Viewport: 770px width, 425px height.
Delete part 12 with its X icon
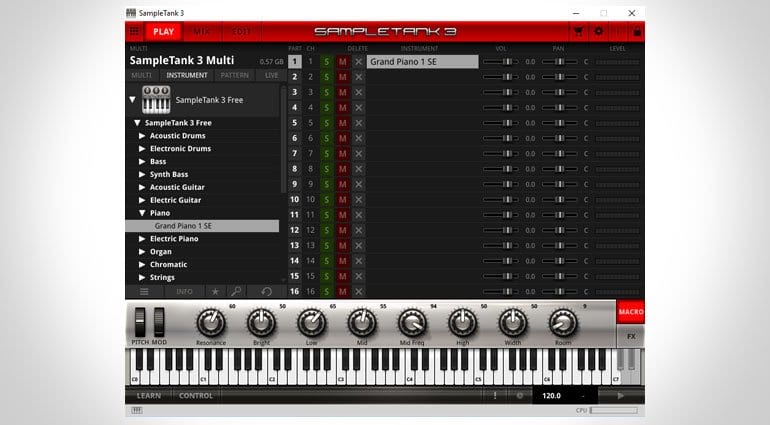(358, 230)
